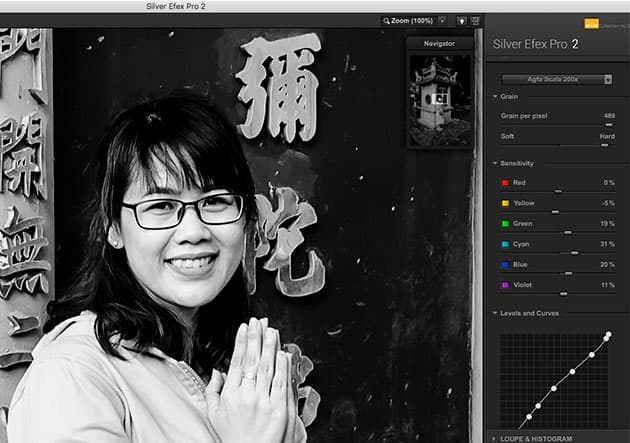Click the Blue sensitivity value 20 %

click(x=608, y=265)
